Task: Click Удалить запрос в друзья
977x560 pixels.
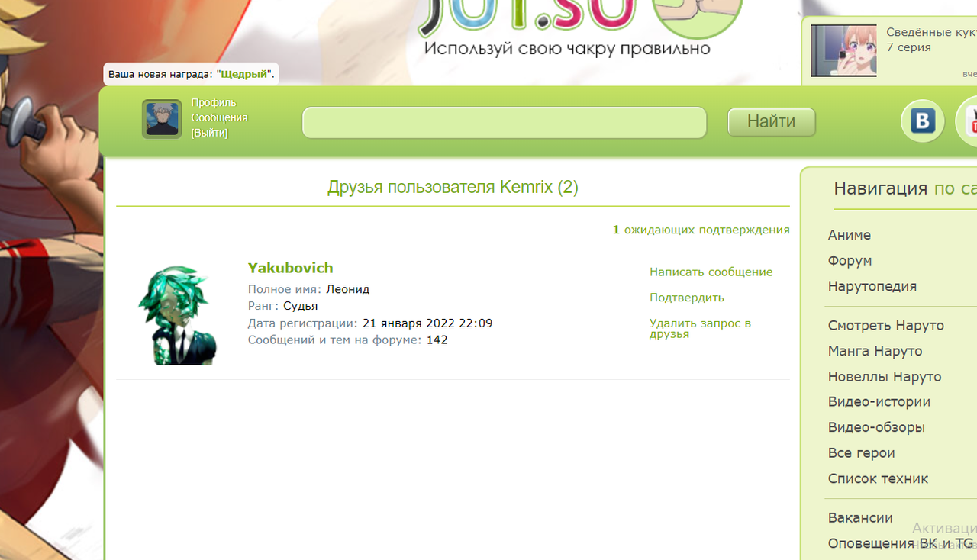Action: click(701, 329)
